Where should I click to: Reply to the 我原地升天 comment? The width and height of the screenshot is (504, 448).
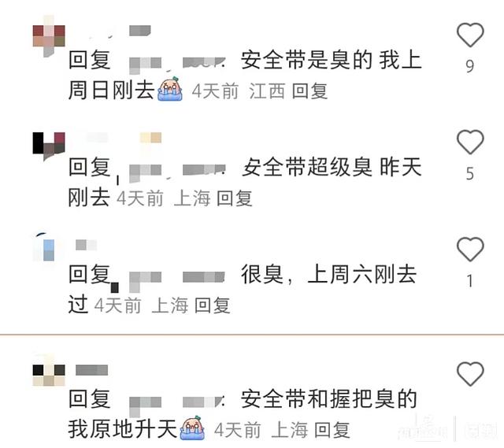click(x=332, y=430)
